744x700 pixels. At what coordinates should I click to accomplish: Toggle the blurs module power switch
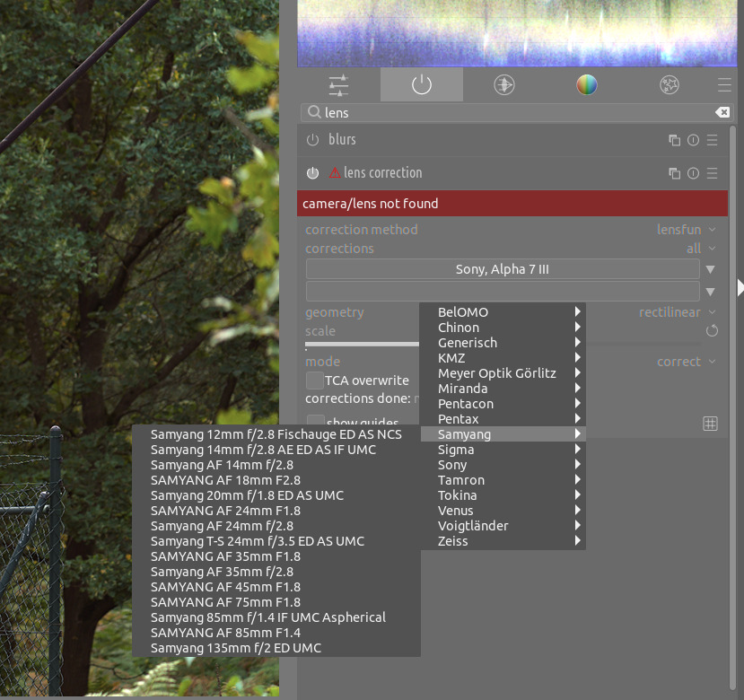tap(312, 140)
